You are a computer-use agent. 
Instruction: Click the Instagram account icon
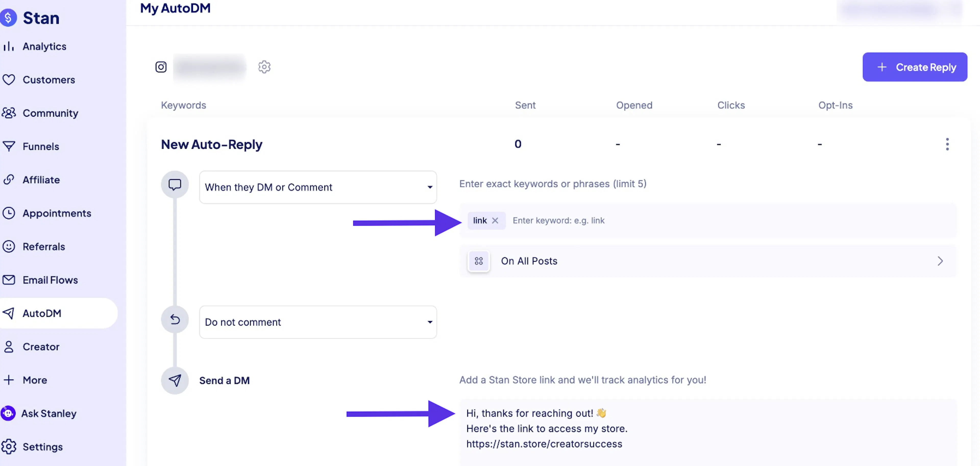(x=161, y=67)
